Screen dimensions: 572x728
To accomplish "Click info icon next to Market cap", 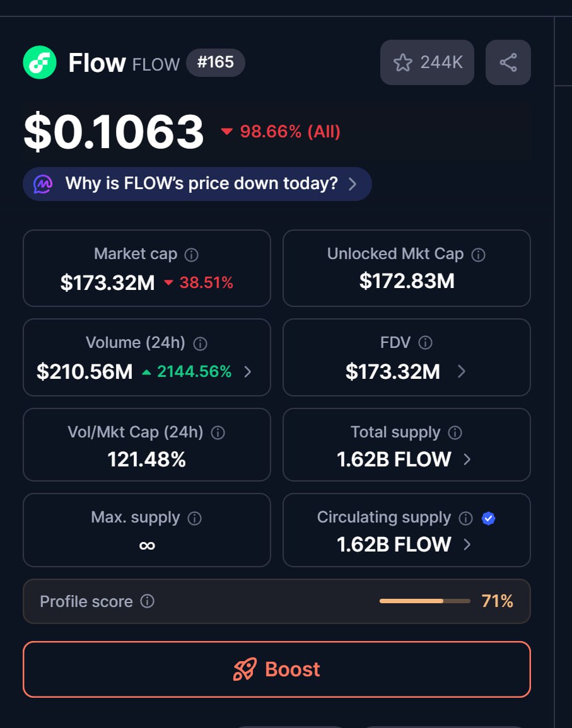I will coord(191,255).
